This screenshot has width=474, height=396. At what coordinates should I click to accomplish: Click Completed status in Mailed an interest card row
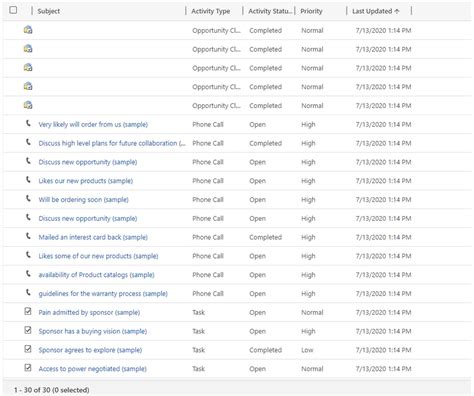[x=266, y=237]
